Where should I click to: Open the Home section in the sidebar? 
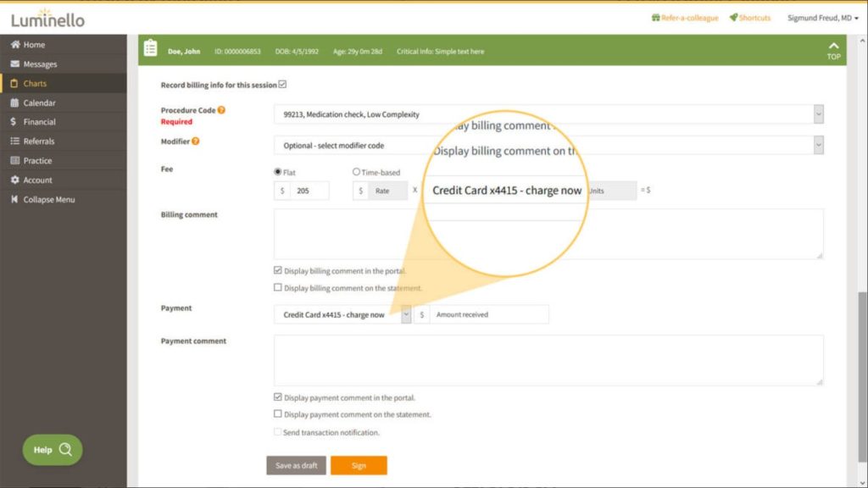click(x=34, y=45)
